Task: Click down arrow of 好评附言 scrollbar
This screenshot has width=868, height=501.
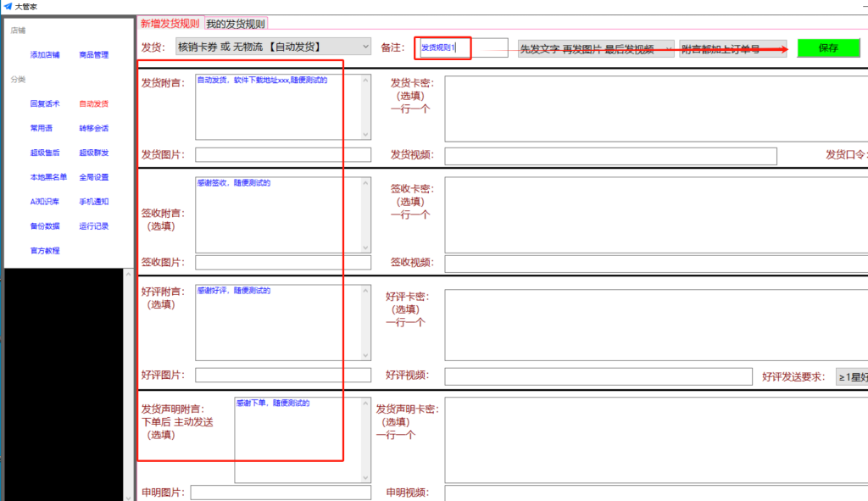Action: coord(365,355)
